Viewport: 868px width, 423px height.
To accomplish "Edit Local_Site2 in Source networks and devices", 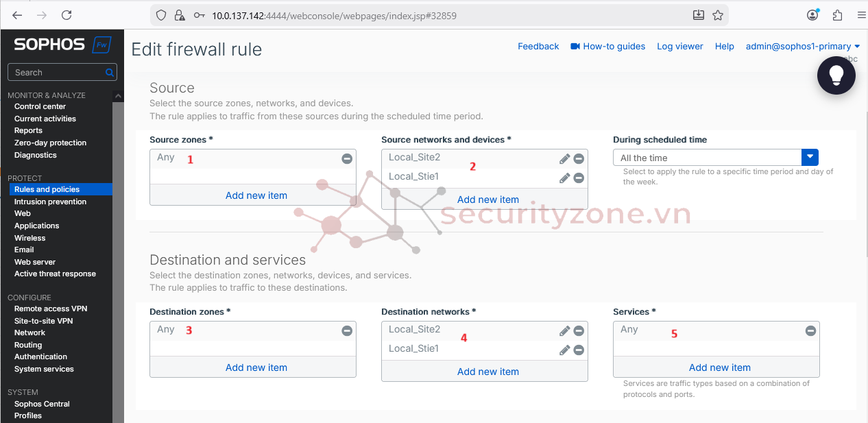I will point(564,158).
